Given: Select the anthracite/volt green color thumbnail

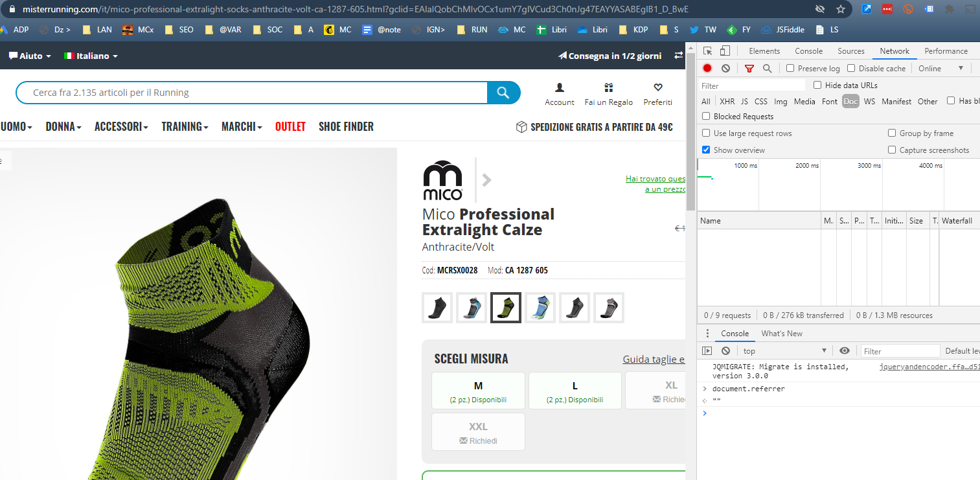Looking at the screenshot, I should coord(506,308).
